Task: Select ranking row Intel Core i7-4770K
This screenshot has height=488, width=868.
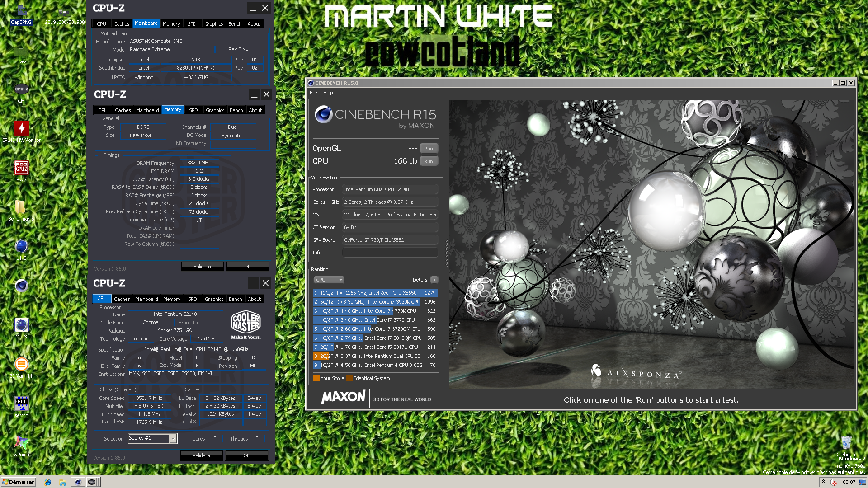Action: click(375, 311)
